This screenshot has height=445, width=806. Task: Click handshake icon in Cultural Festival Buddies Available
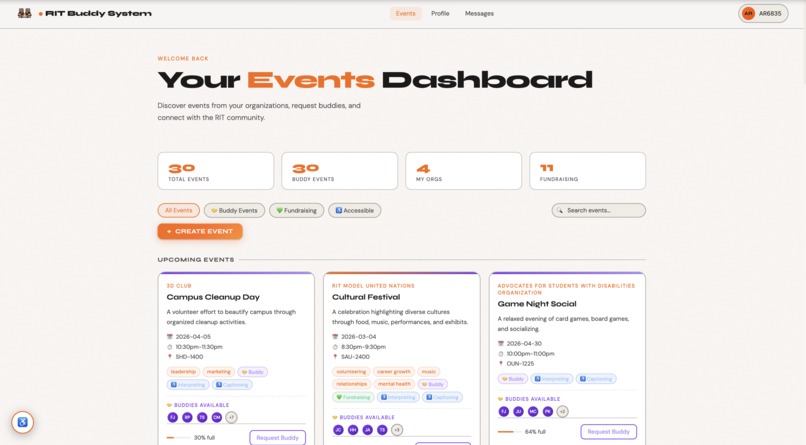(335, 417)
